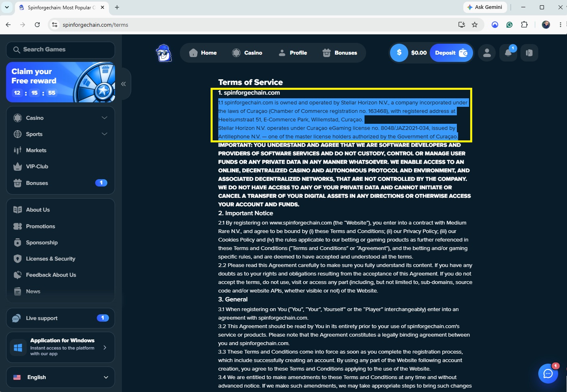Click the Terms of Service heading
Viewport: 567px width, 392px height.
(x=250, y=82)
